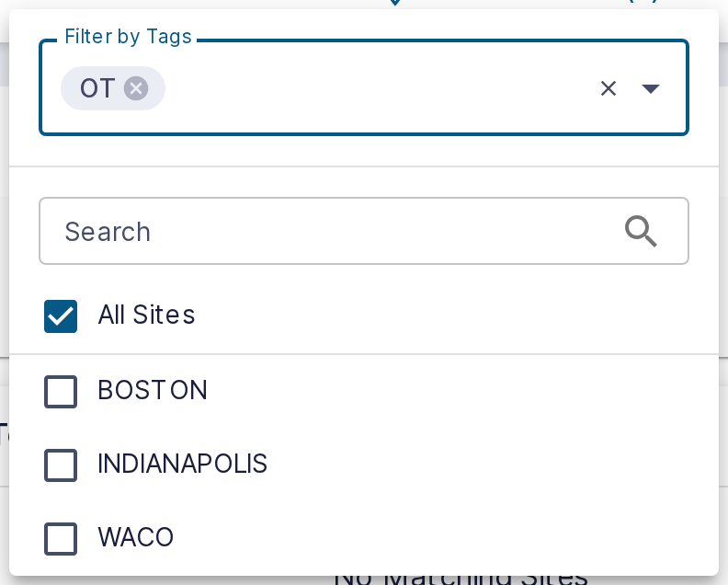Click the location pin icon at the top edge

394,3
